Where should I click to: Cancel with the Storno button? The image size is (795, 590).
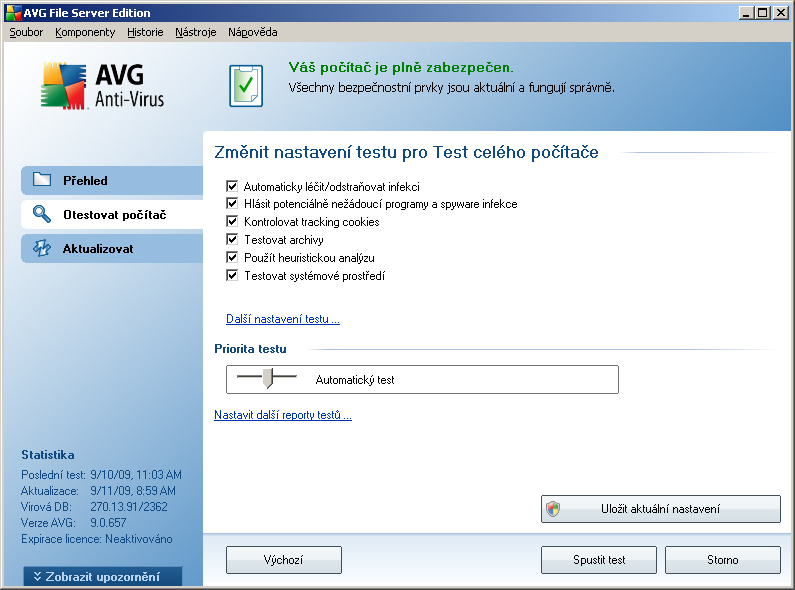tap(722, 560)
